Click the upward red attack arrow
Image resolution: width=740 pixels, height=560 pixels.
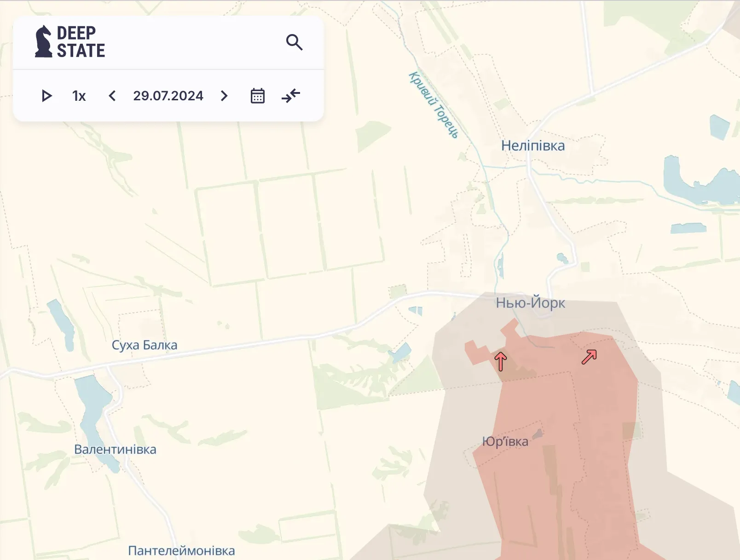pos(501,361)
